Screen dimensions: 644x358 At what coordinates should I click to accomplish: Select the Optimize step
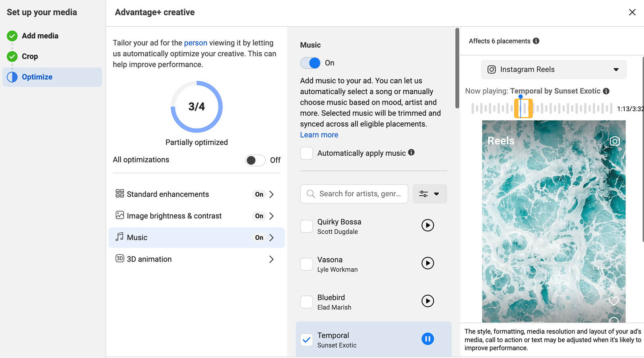tap(52, 77)
